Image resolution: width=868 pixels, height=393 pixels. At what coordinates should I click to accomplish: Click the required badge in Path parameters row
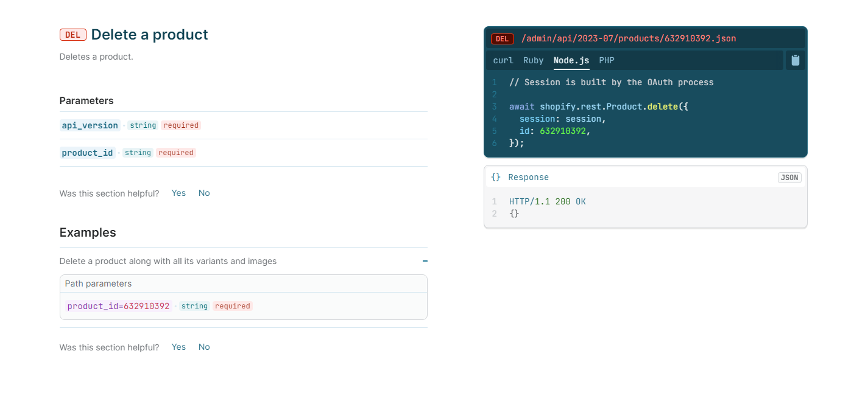pyautogui.click(x=232, y=306)
